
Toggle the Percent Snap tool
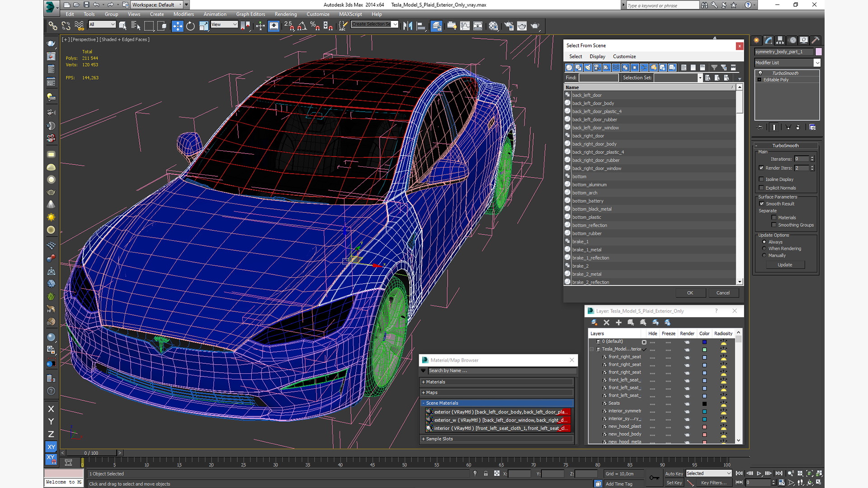pos(315,26)
